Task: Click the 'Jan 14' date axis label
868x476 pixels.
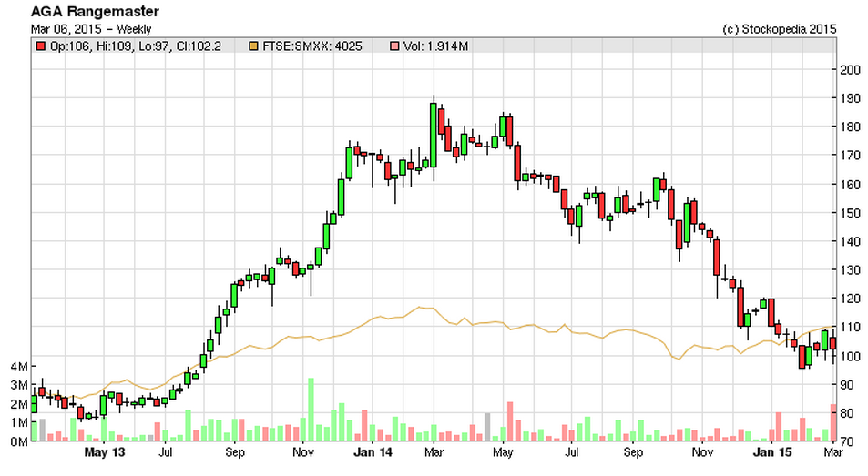Action: point(373,452)
